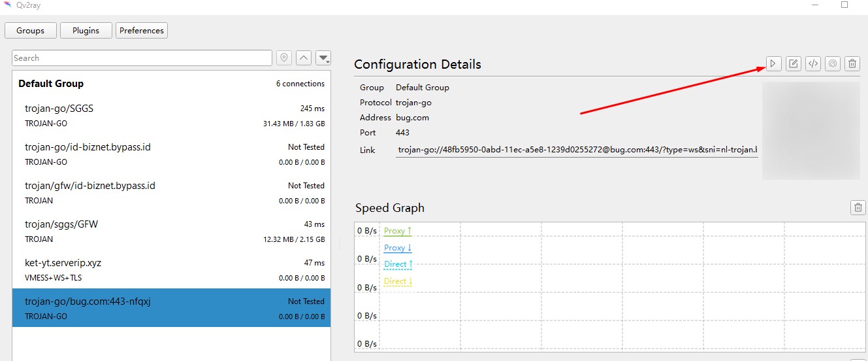
Task: Open the Groups button
Action: coord(31,30)
